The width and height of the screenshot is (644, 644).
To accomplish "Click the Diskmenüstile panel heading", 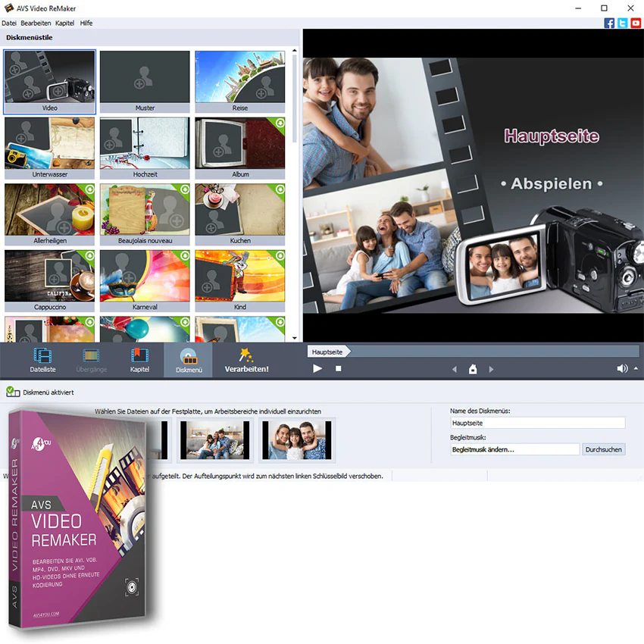I will 29,37.
